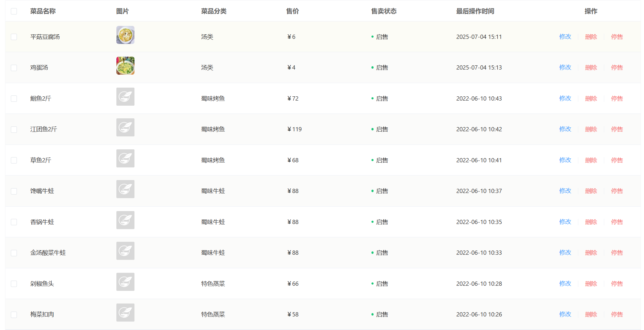644x330 pixels.
Task: Click placeholder image icon for 江团鱼2斤
Action: (x=125, y=127)
